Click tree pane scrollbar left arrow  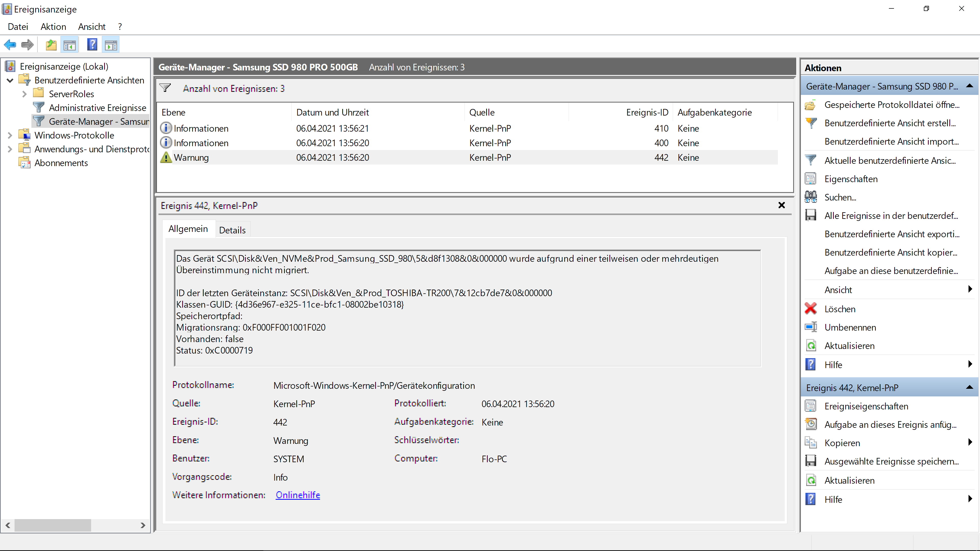pos(8,525)
